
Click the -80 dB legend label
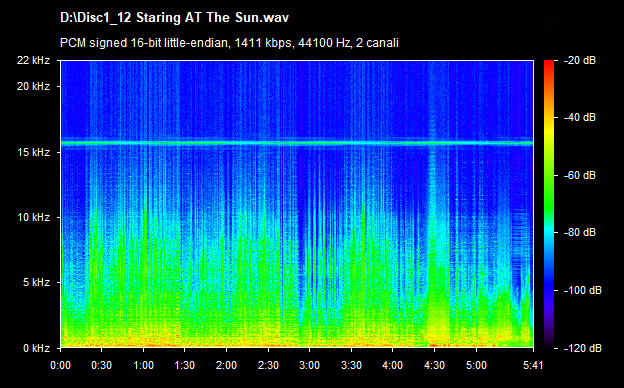(x=580, y=232)
